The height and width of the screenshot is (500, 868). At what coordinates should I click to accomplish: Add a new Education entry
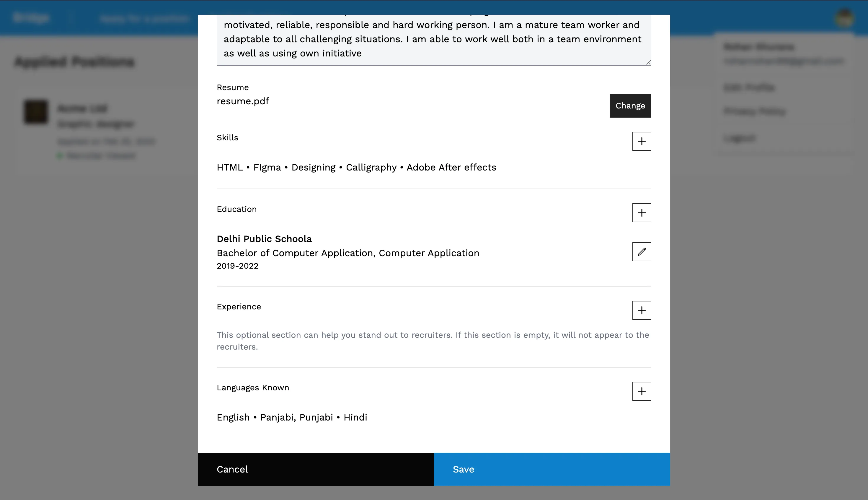tap(641, 213)
